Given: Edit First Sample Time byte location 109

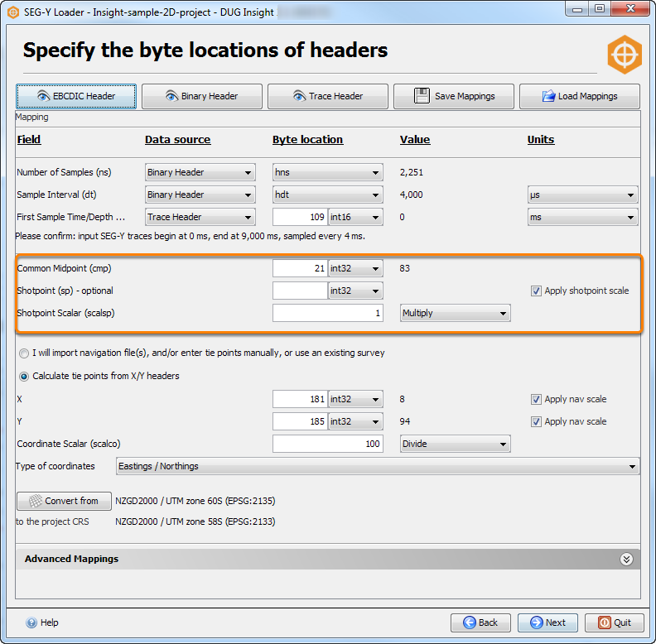Looking at the screenshot, I should tap(300, 217).
